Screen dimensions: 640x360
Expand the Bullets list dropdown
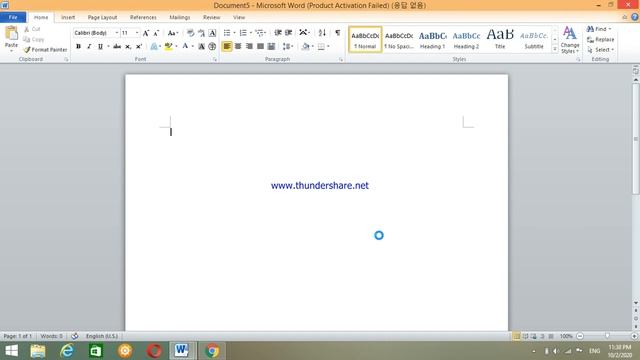pyautogui.click(x=234, y=33)
